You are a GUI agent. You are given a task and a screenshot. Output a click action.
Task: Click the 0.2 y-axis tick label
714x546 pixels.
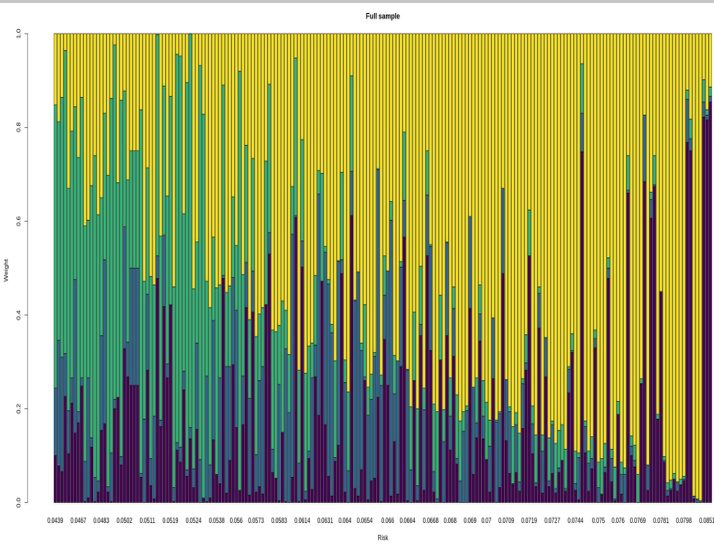point(19,409)
